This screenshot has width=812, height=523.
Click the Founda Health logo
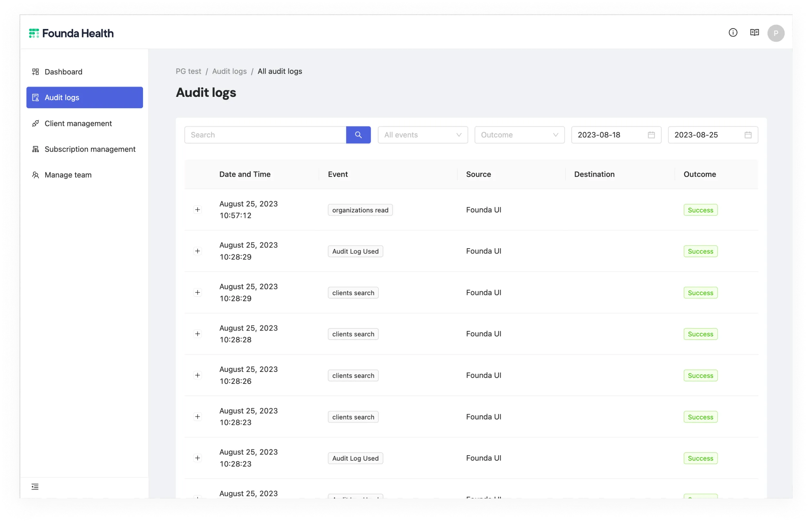coord(71,33)
